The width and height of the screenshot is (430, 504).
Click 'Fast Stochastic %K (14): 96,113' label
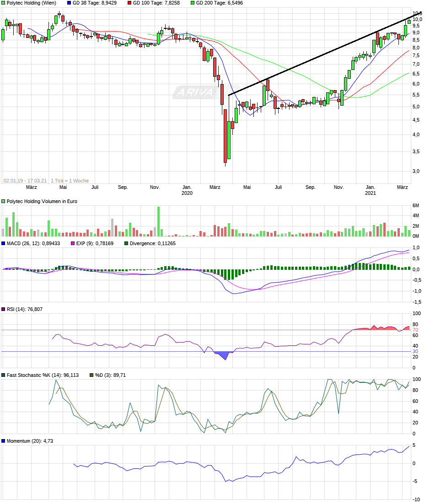point(43,375)
